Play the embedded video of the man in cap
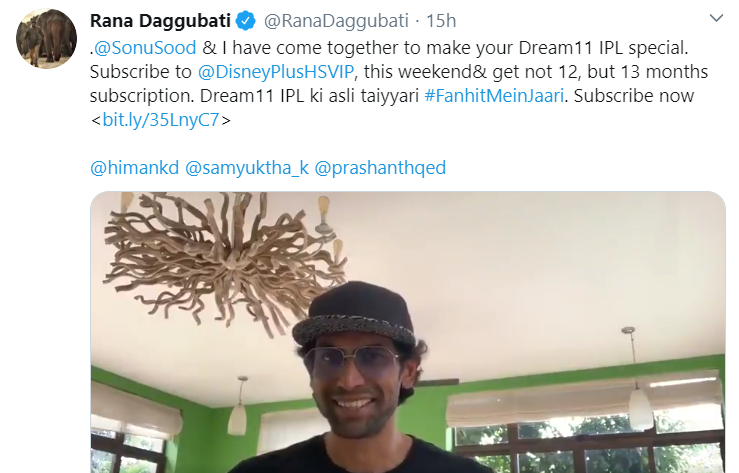Image resolution: width=739 pixels, height=473 pixels. [408, 332]
